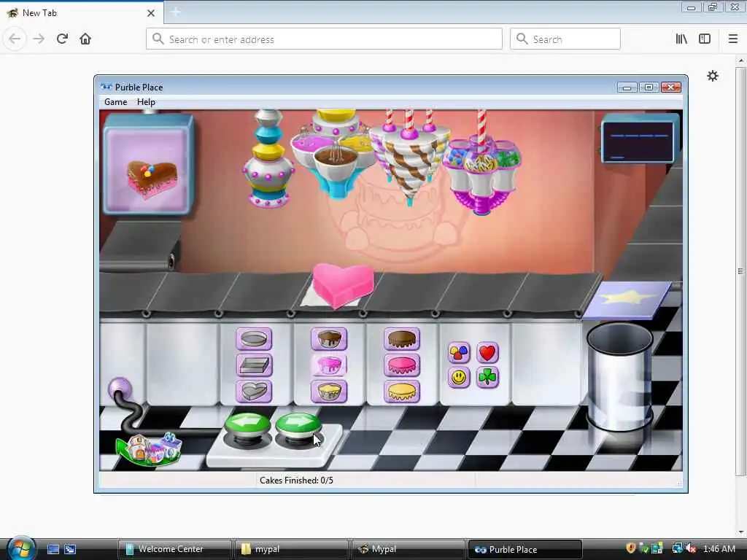Open a new browser tab with plus
Image resolution: width=747 pixels, height=560 pixels.
point(176,12)
